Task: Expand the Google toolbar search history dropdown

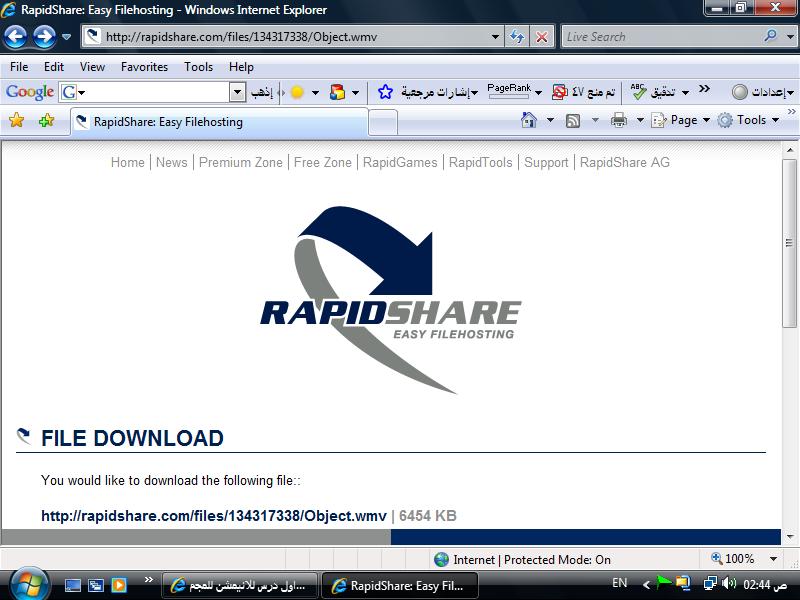Action: tap(237, 92)
